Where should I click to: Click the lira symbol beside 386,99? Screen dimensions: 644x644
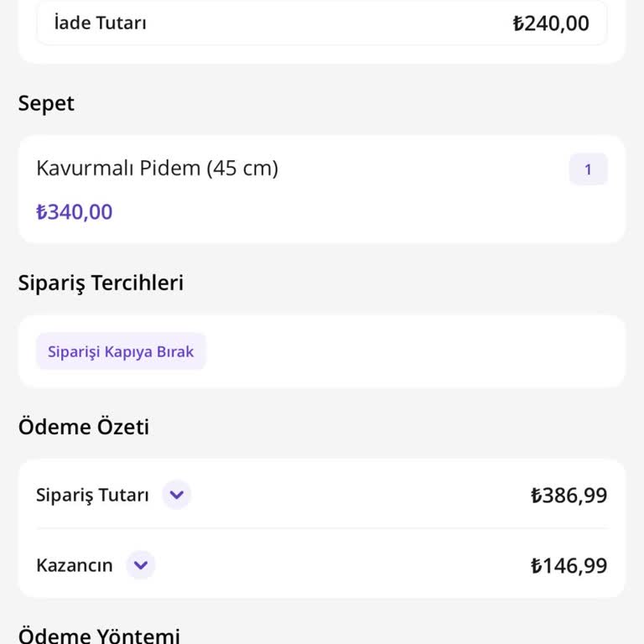pyautogui.click(x=537, y=496)
